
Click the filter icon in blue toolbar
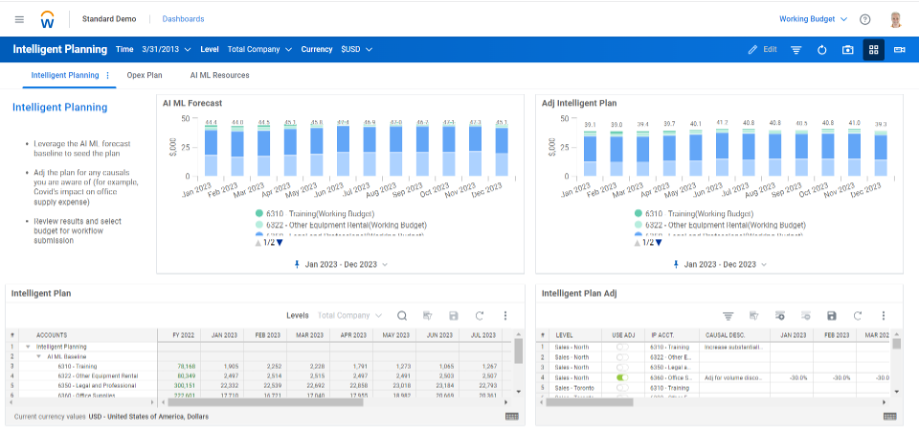click(x=796, y=49)
